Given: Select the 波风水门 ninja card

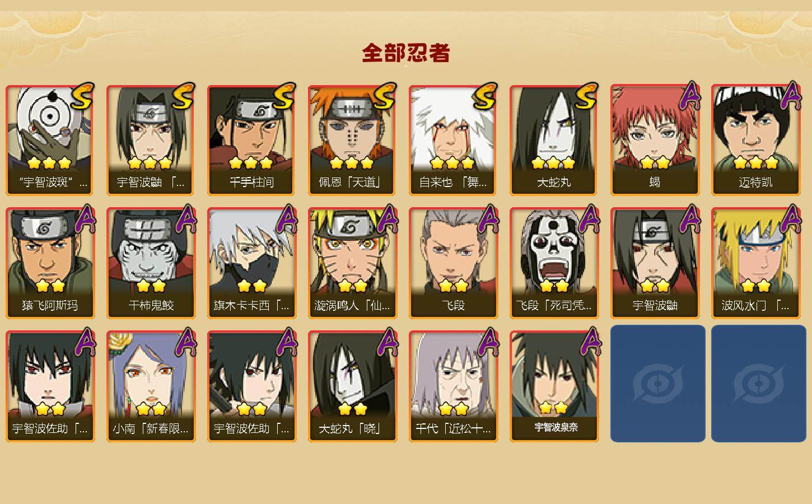Looking at the screenshot, I should [x=755, y=263].
